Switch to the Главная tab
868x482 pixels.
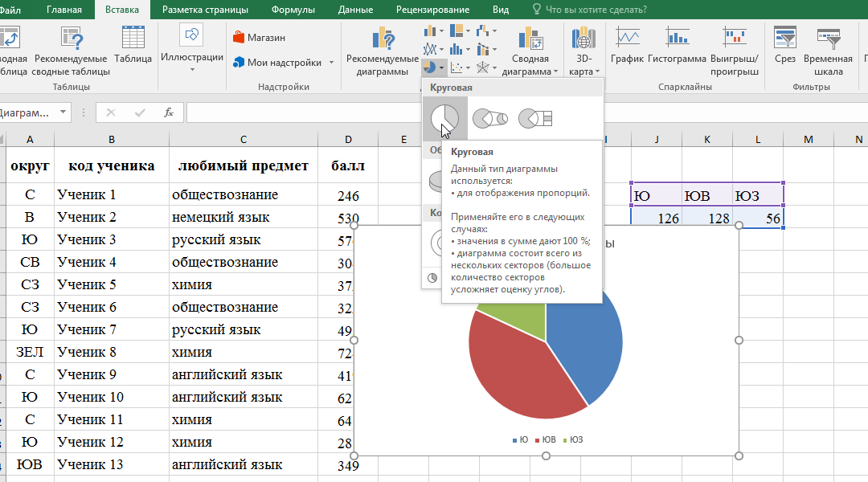pyautogui.click(x=64, y=10)
